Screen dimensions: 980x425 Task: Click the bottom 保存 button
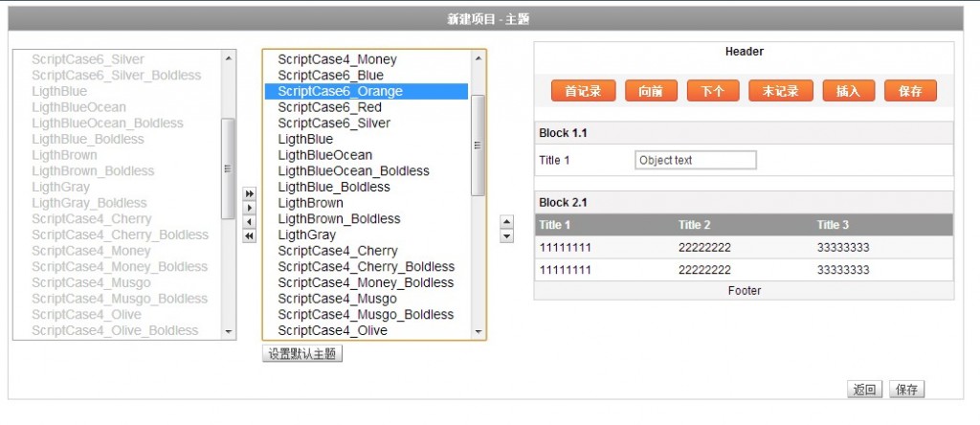pos(907,390)
